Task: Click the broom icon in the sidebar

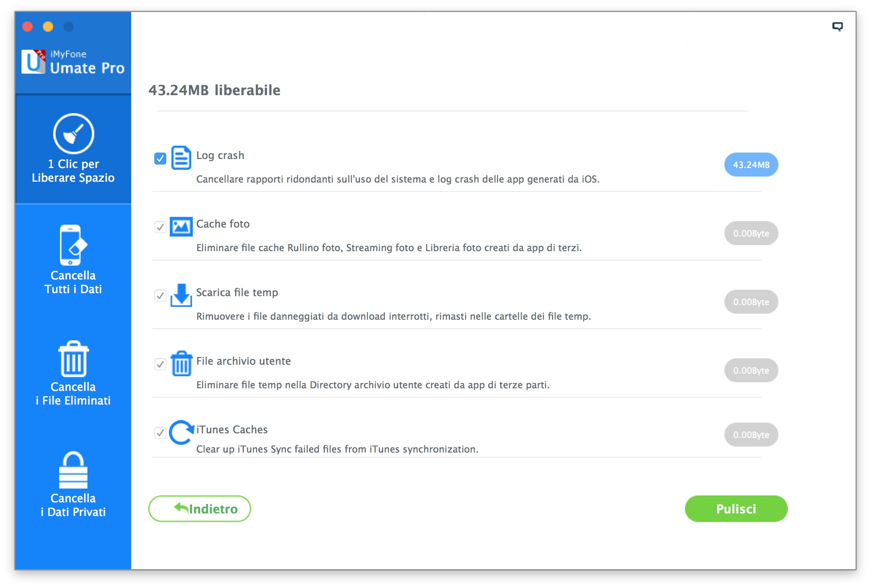Action: (73, 134)
